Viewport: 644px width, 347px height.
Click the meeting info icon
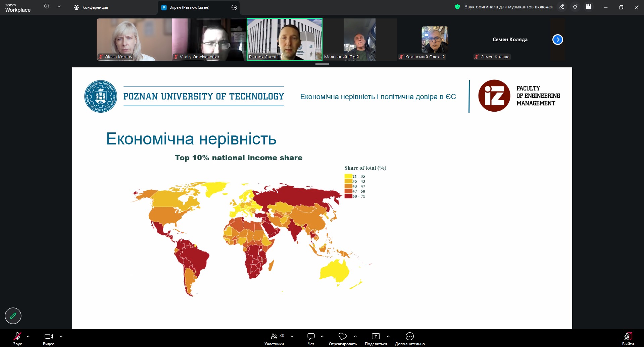[x=47, y=6]
